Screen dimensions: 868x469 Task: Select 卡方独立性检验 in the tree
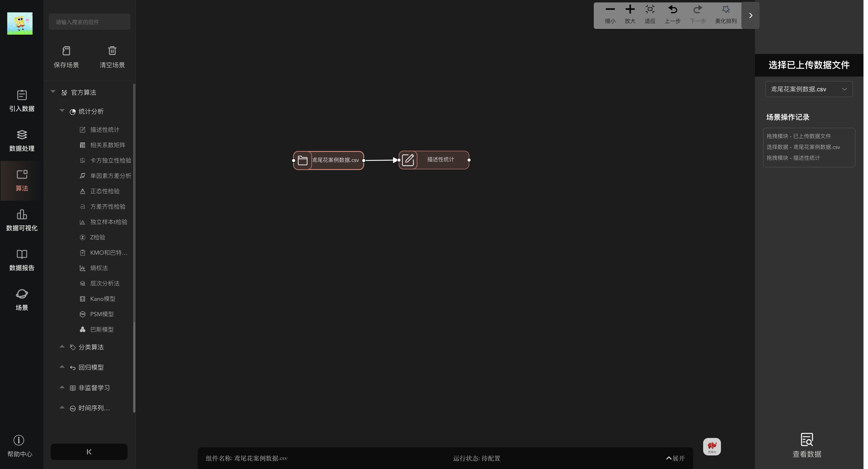[x=111, y=161]
